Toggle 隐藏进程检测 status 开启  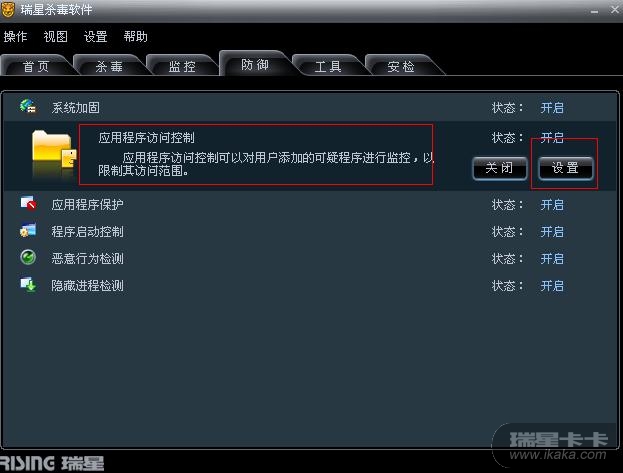(x=552, y=286)
